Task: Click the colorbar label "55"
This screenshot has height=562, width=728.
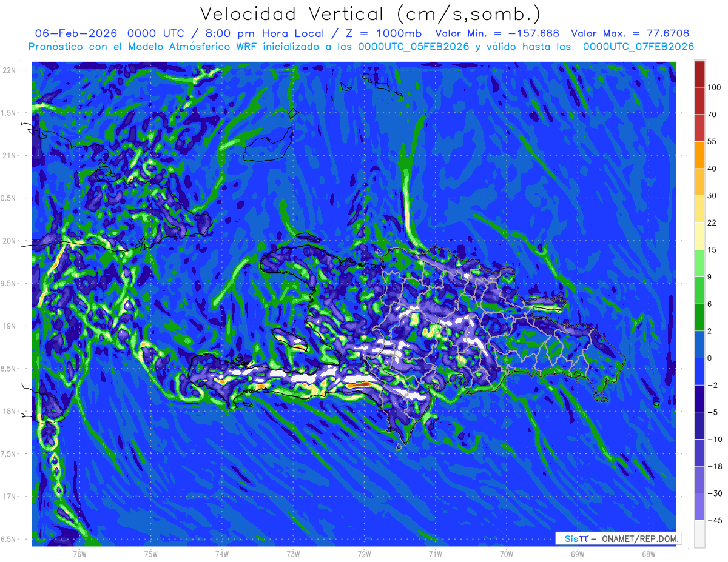Action: 712,141
